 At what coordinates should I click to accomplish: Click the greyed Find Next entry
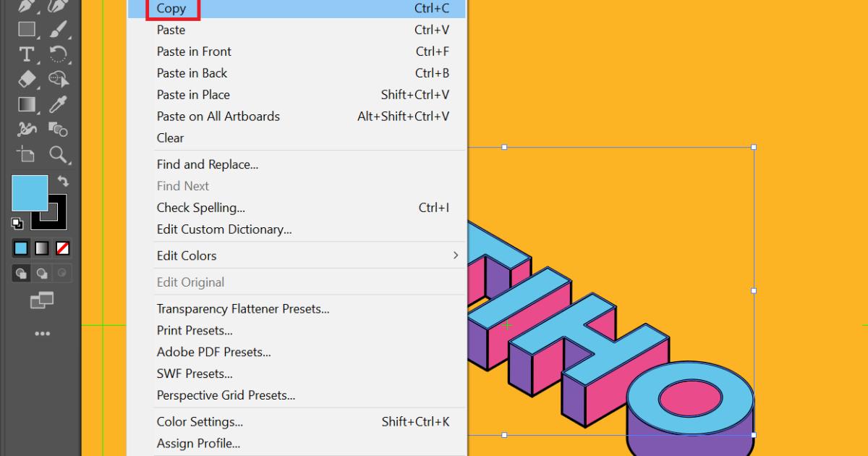[x=297, y=186]
